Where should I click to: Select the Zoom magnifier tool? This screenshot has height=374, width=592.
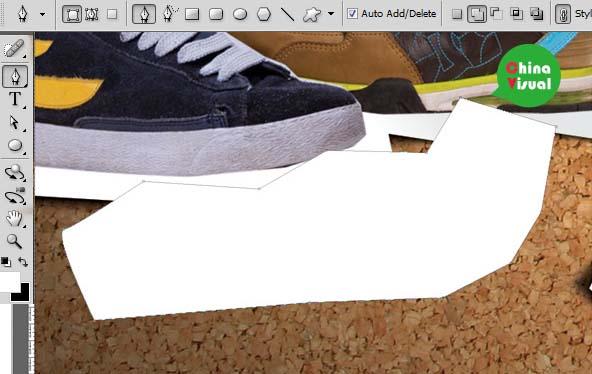[x=14, y=241]
